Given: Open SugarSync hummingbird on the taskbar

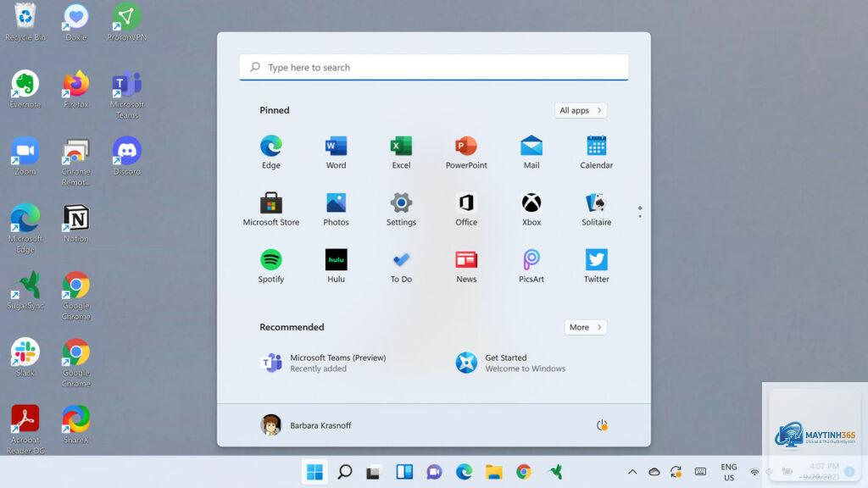Looking at the screenshot, I should tap(554, 472).
